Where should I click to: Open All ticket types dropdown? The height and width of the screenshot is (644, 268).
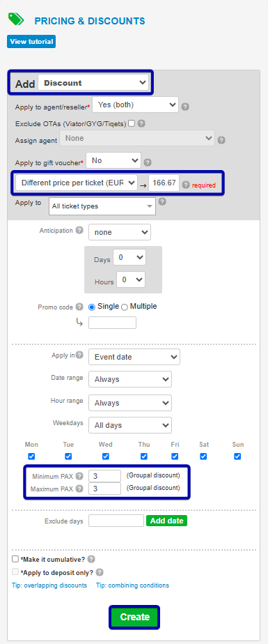click(102, 206)
